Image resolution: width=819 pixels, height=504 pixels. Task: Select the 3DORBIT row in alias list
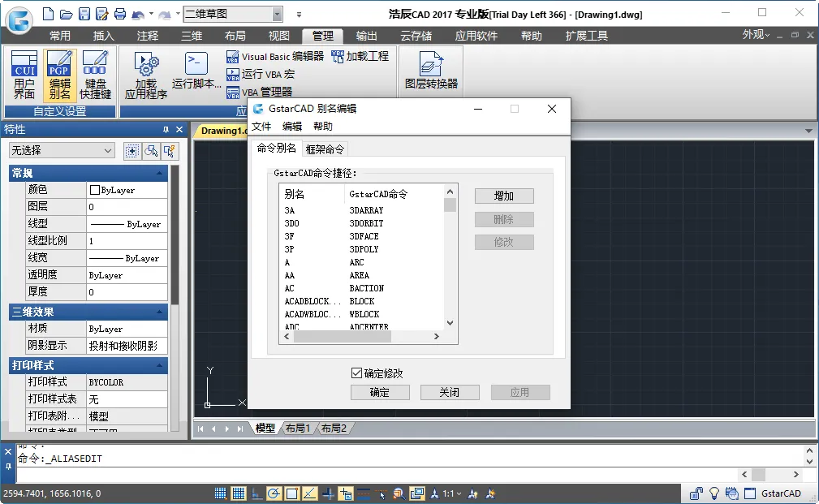click(366, 223)
